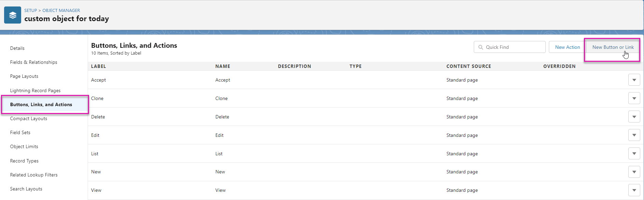Click the New Button or Link button
The image size is (644, 200).
(613, 47)
